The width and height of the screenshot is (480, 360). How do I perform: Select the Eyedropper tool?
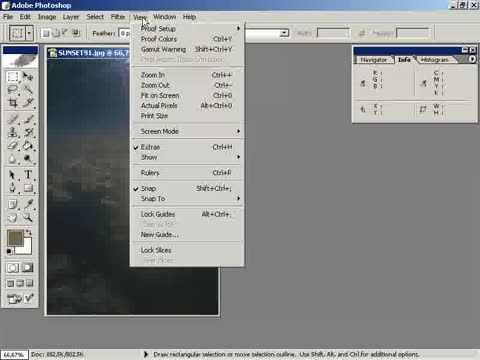coord(28,204)
